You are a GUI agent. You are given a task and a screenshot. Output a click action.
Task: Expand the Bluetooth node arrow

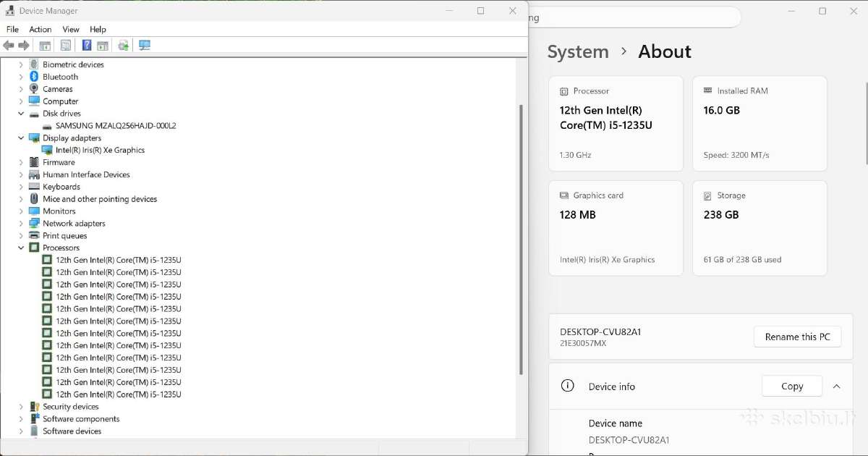(21, 77)
